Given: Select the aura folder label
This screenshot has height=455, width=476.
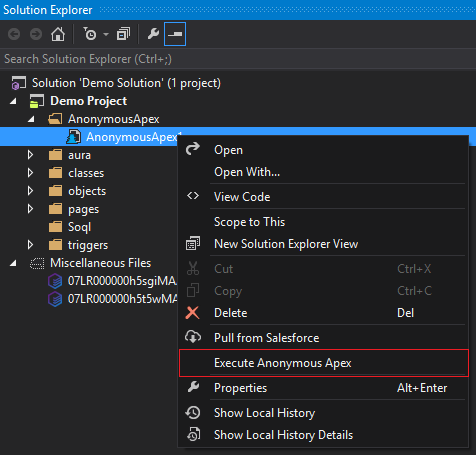Looking at the screenshot, I should pos(79,155).
